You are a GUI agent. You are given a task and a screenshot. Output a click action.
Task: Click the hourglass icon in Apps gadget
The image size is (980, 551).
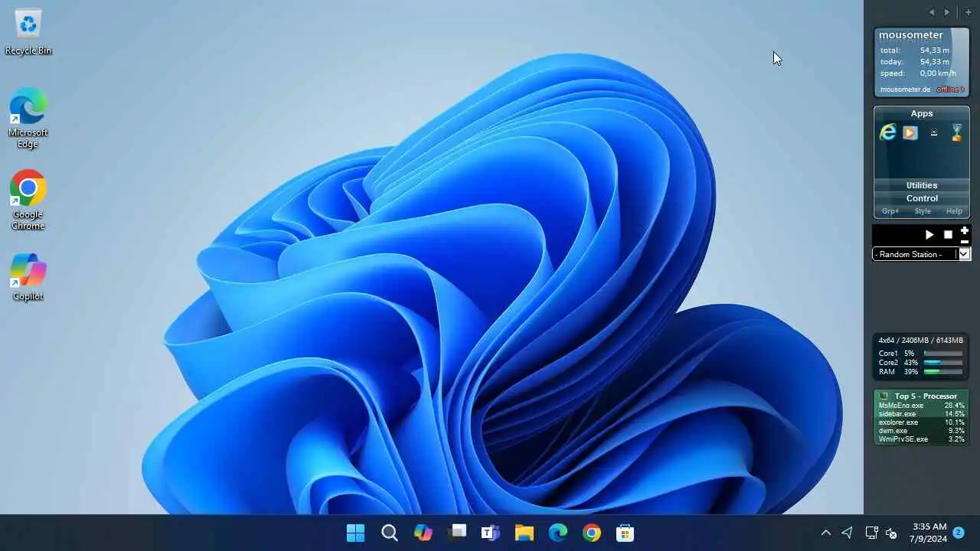pyautogui.click(x=956, y=132)
